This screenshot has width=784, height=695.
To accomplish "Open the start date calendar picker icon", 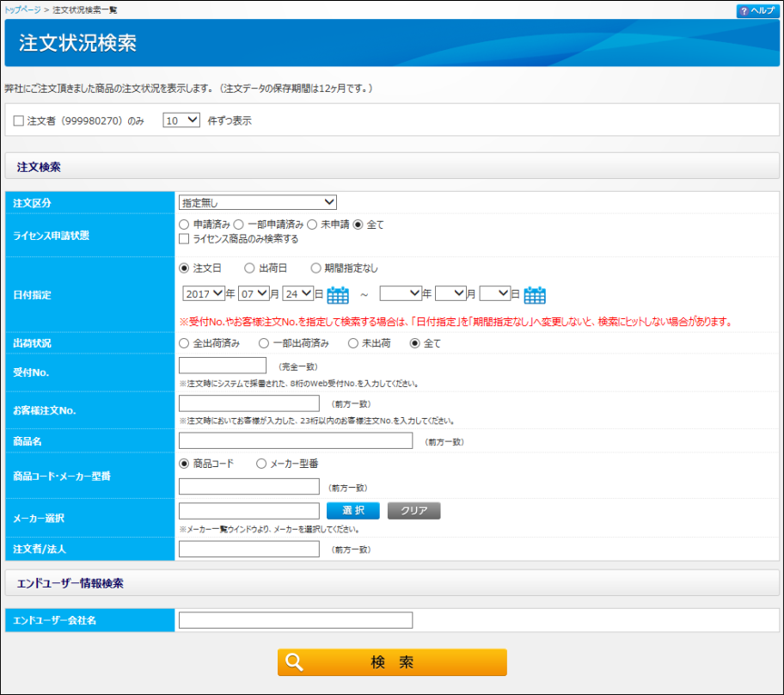I will point(337,295).
